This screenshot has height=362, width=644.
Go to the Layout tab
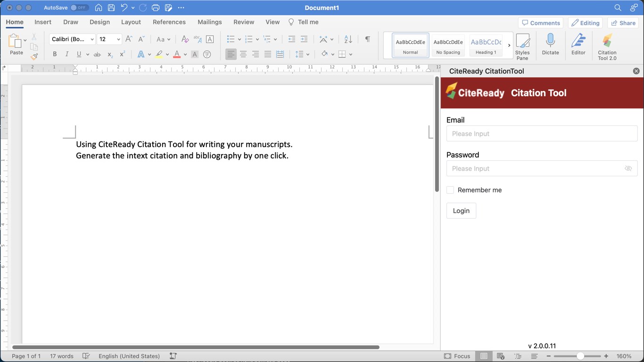pyautogui.click(x=131, y=22)
